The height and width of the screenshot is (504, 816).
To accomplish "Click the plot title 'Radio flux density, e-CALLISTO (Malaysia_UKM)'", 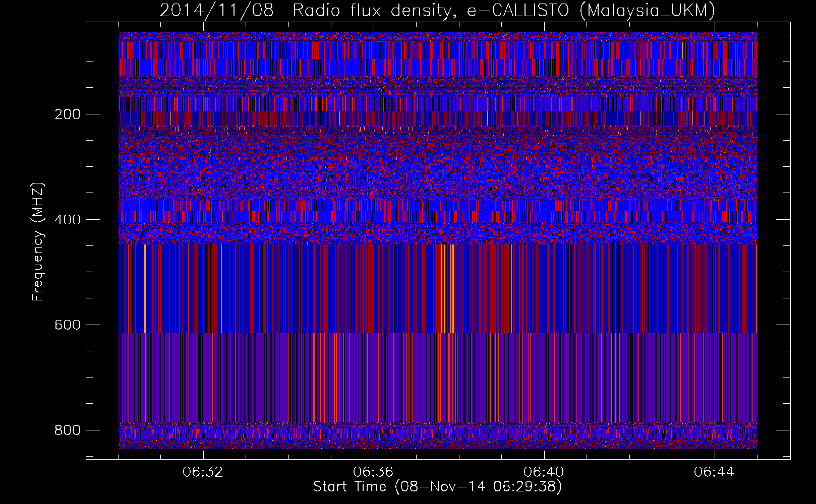I will tap(504, 10).
